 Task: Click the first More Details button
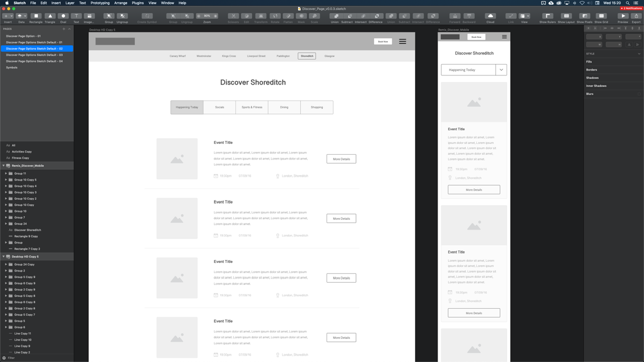click(x=341, y=159)
